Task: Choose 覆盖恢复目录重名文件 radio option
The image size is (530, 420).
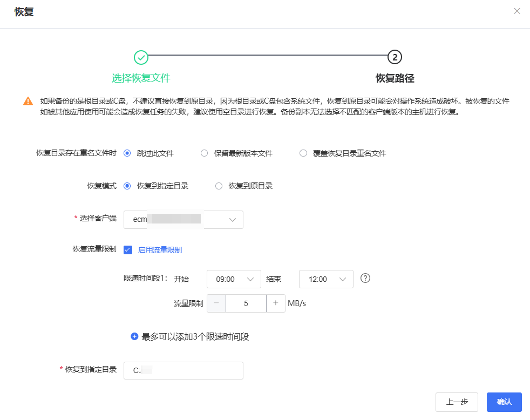Action: pyautogui.click(x=303, y=153)
